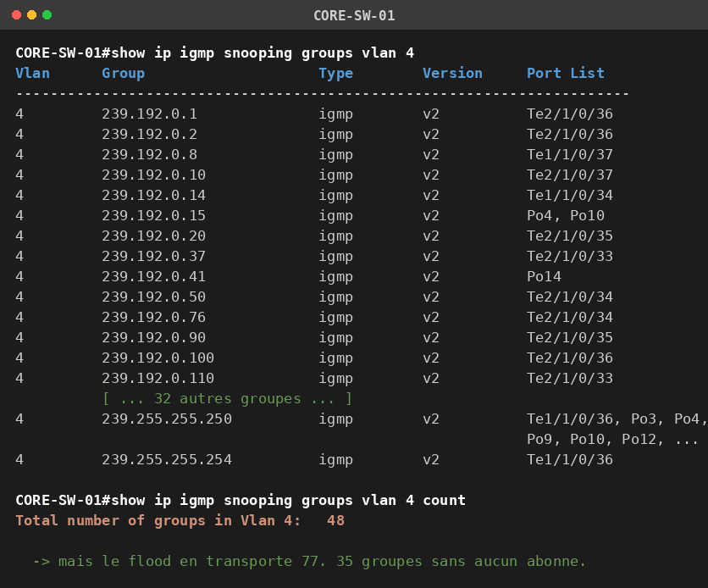The width and height of the screenshot is (708, 588).
Task: Click the 'Port List' column header
Action: coord(566,73)
